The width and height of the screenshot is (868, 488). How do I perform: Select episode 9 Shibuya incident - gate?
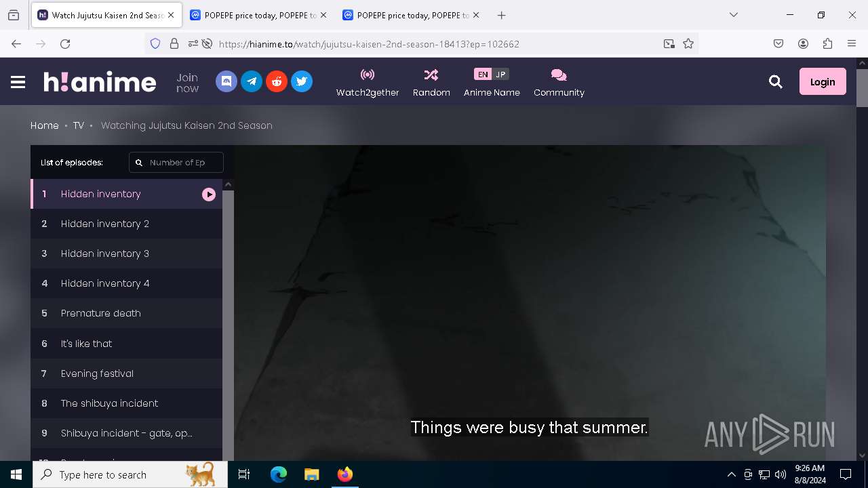point(127,433)
